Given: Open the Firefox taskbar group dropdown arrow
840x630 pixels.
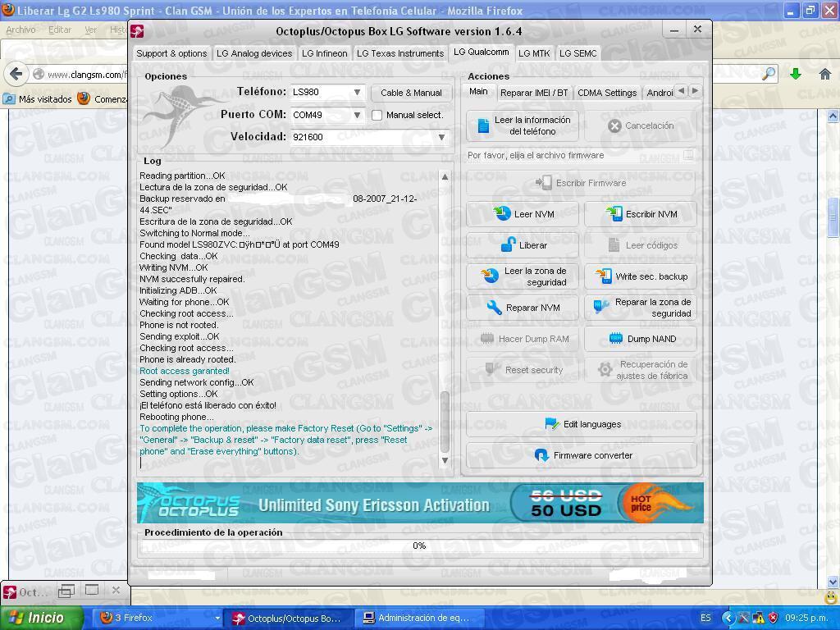Looking at the screenshot, I should tap(217, 619).
